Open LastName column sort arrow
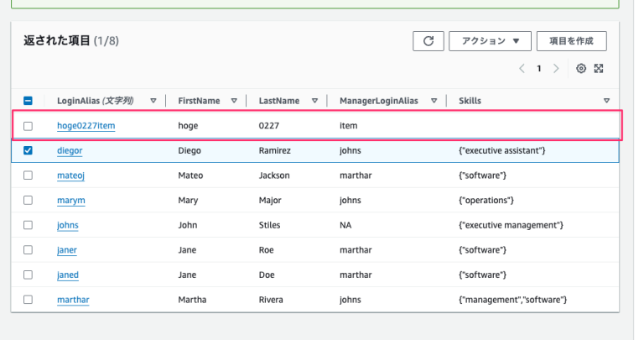 [x=314, y=101]
